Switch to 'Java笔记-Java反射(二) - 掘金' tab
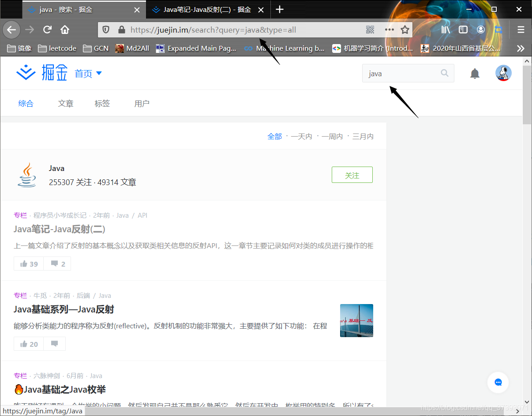This screenshot has height=416, width=532. tap(207, 10)
